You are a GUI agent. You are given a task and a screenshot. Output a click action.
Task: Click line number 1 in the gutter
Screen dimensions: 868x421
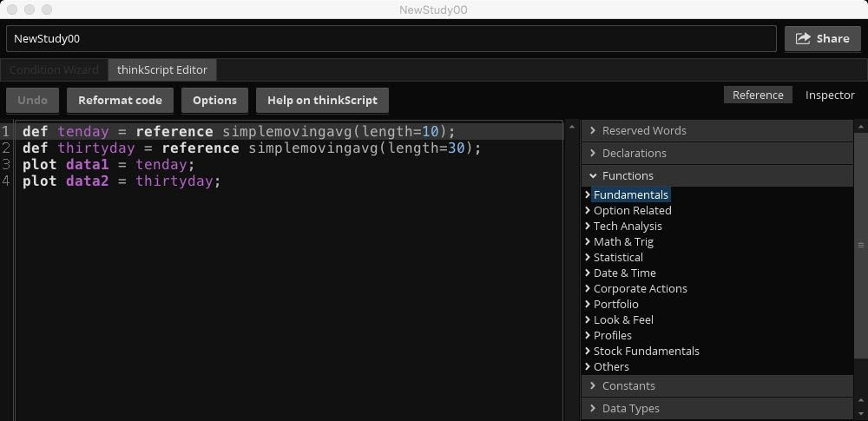pos(5,131)
